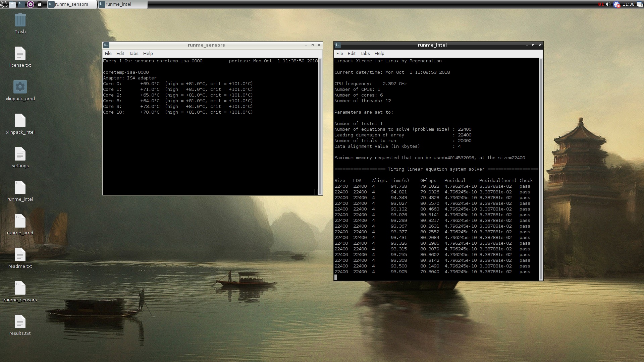Screen dimensions: 644x362
Task: Switch to runme_sensors taskbar window
Action: pyautogui.click(x=72, y=4)
